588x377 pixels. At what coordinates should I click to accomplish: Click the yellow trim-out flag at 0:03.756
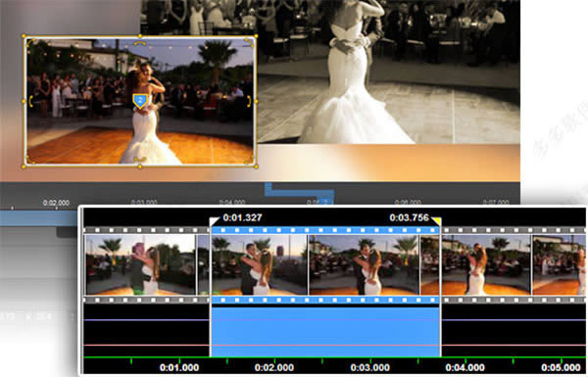pyautogui.click(x=436, y=221)
